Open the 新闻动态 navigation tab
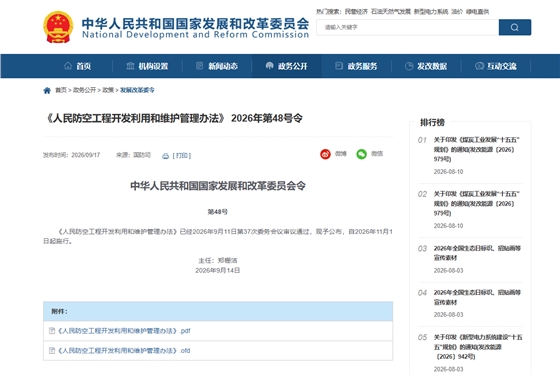 217,66
